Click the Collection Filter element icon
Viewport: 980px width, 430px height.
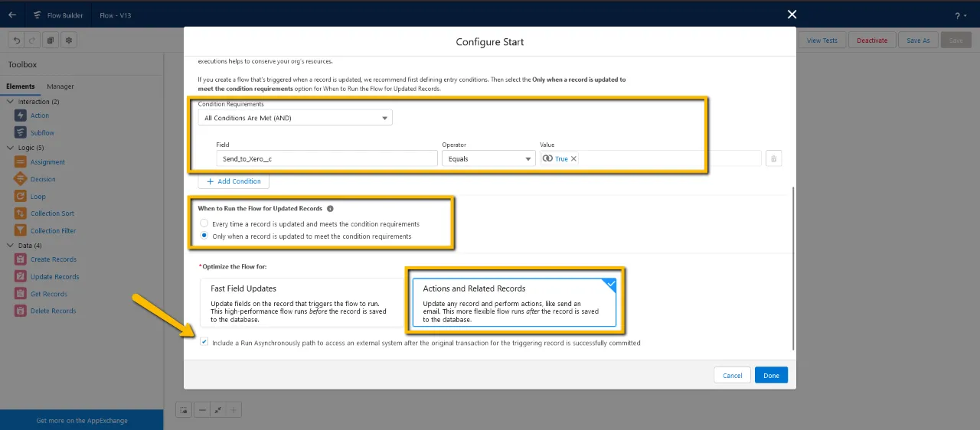click(x=20, y=230)
